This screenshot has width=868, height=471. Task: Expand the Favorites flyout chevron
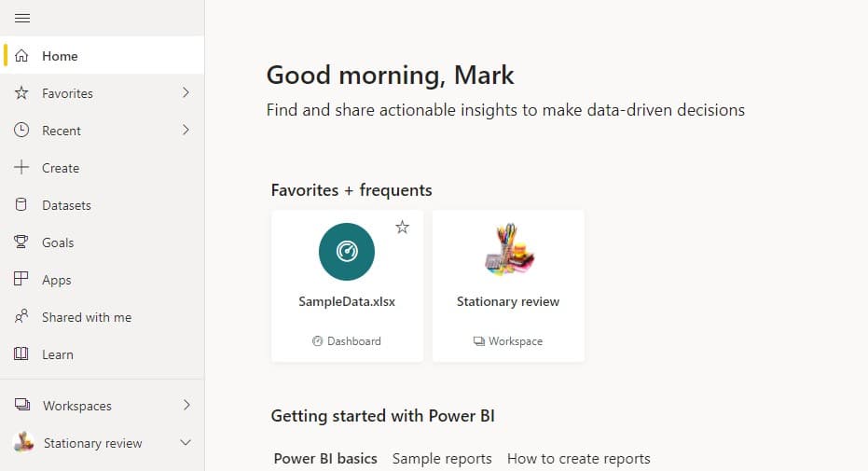pos(186,92)
